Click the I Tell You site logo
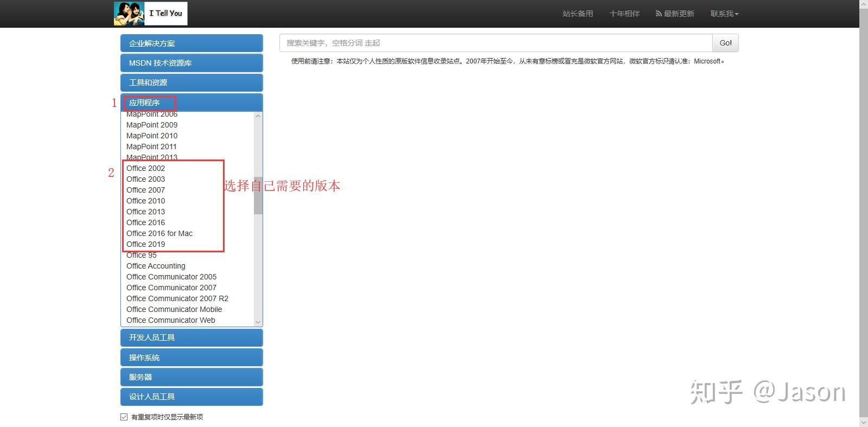The height and width of the screenshot is (427, 868). (150, 14)
